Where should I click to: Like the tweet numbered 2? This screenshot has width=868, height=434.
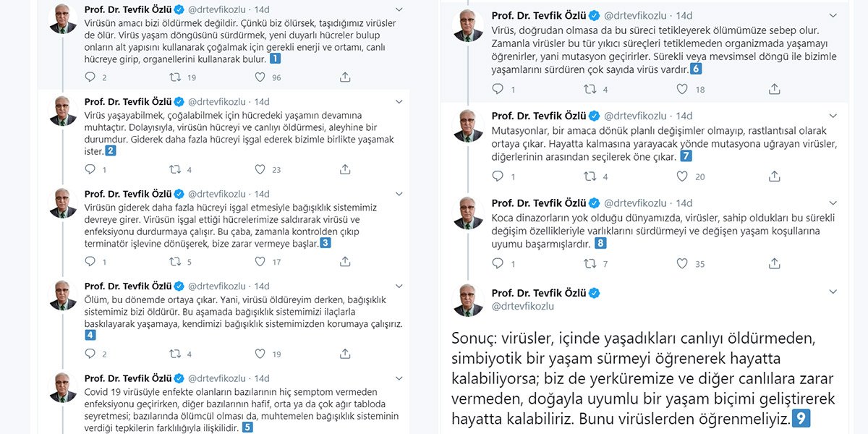(260, 169)
